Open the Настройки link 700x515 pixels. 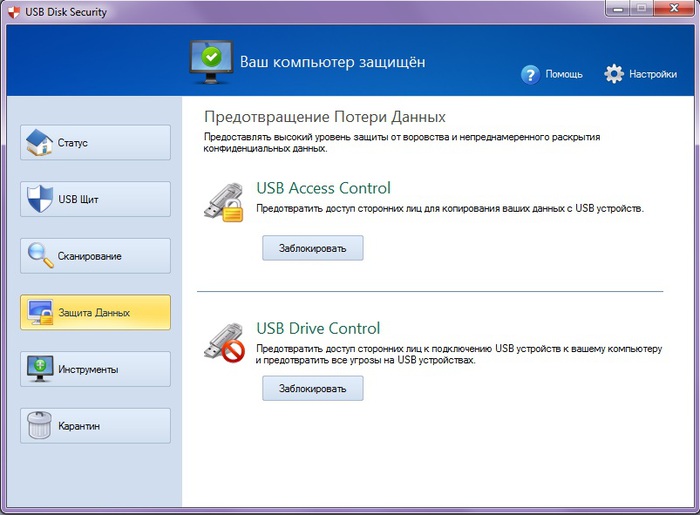click(653, 74)
